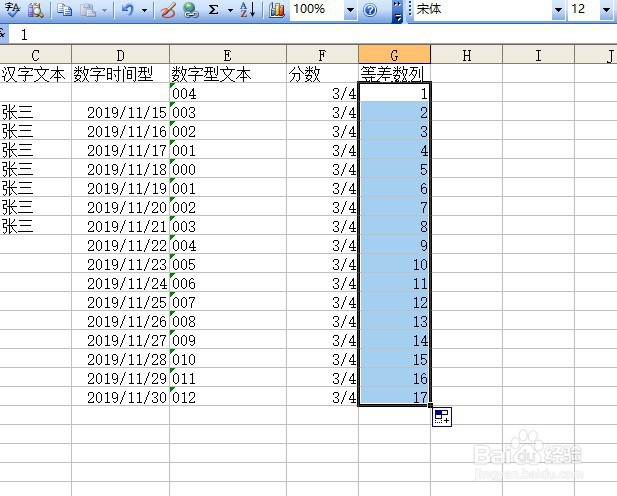Launch the Chart Wizard icon
The height and width of the screenshot is (496, 617).
pos(277,9)
